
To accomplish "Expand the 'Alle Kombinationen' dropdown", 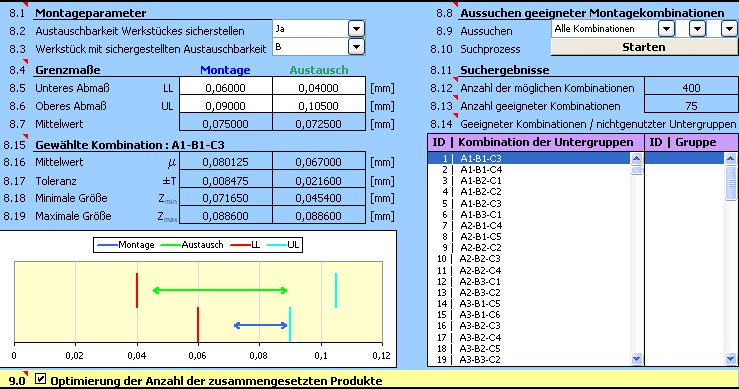I will pyautogui.click(x=666, y=29).
